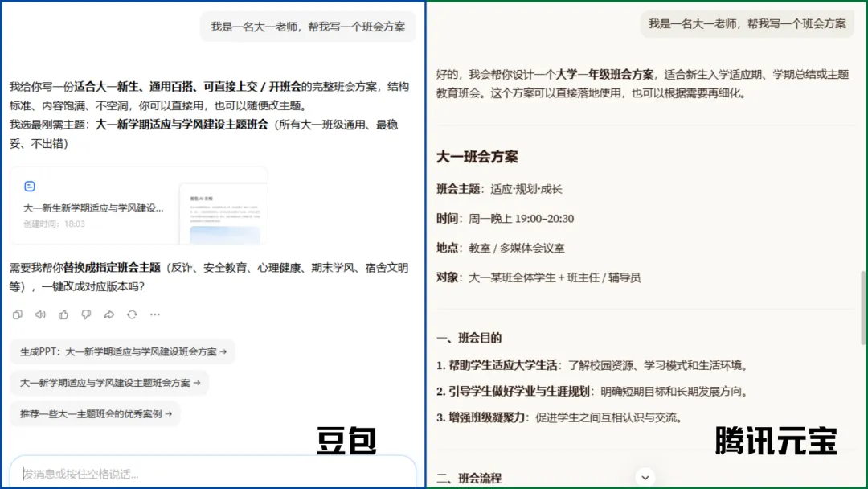Click the read-aloud speaker icon in Doubao

tap(40, 314)
